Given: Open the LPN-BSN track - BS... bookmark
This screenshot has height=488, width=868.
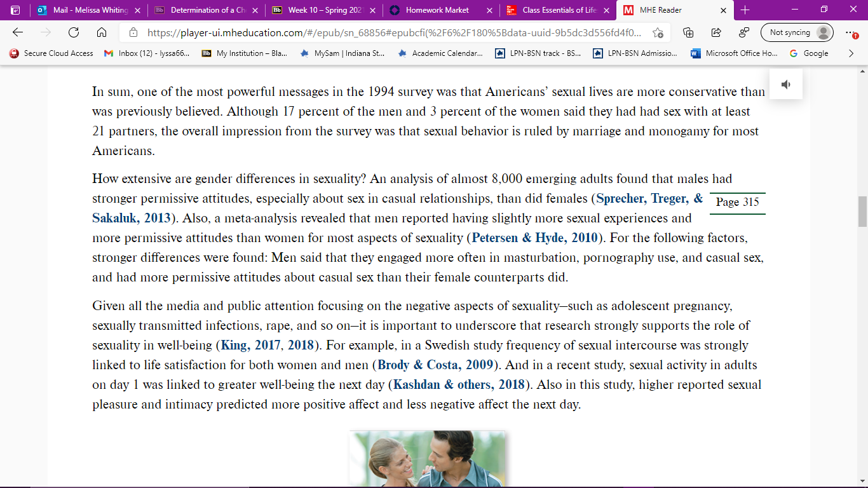Looking at the screenshot, I should (x=538, y=53).
